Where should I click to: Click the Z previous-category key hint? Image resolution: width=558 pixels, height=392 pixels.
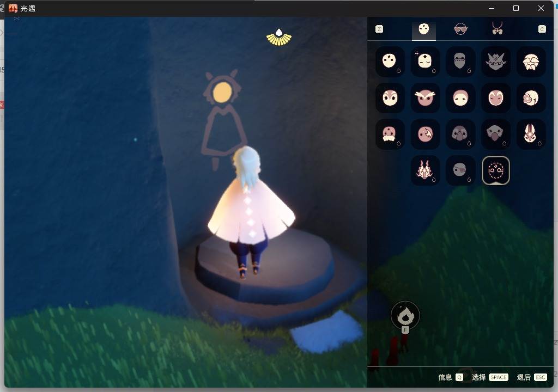[379, 29]
